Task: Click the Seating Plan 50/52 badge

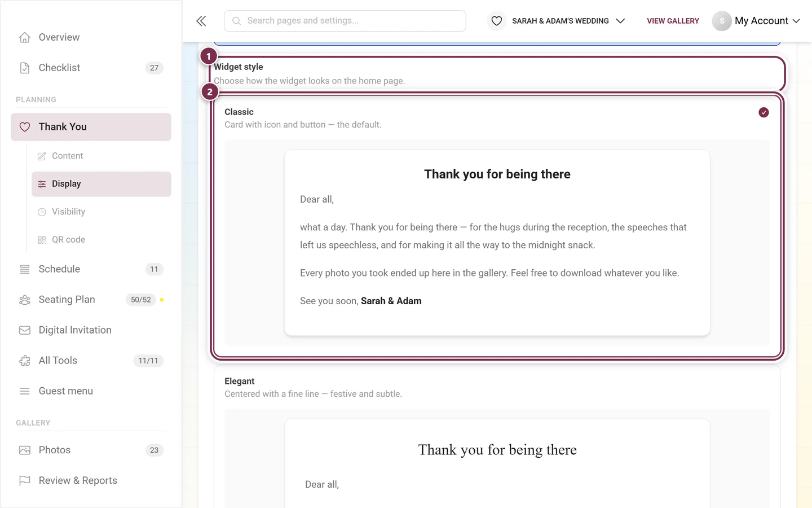Action: coord(141,300)
